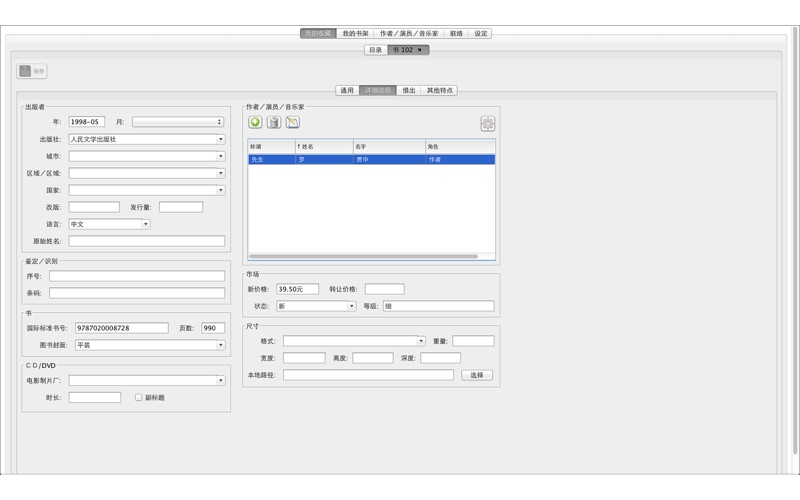Open the 作者/演员/音乐家 top tab
Viewport: 800px width, 500px height.
[409, 34]
